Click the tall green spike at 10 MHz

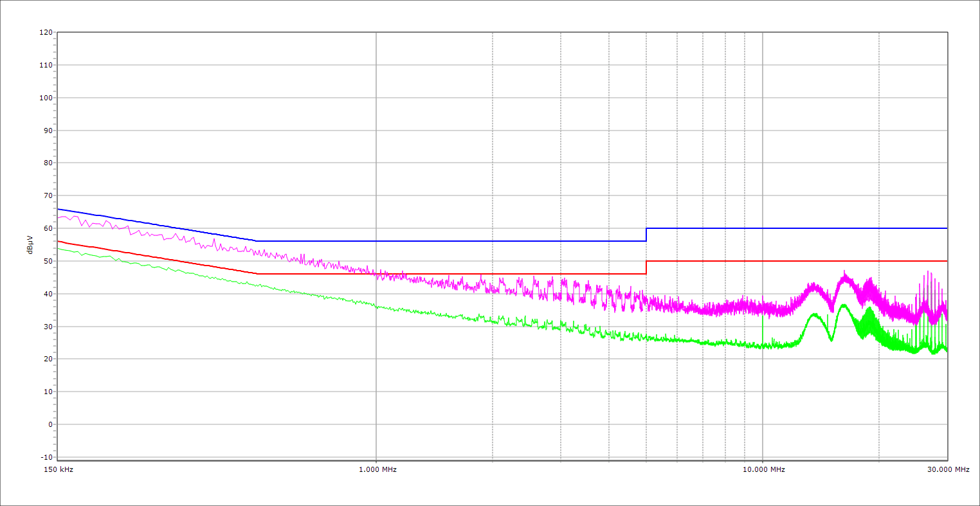pyautogui.click(x=763, y=328)
